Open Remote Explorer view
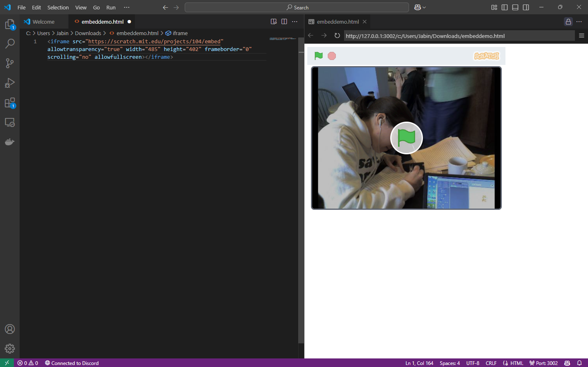The width and height of the screenshot is (588, 367). pyautogui.click(x=10, y=122)
